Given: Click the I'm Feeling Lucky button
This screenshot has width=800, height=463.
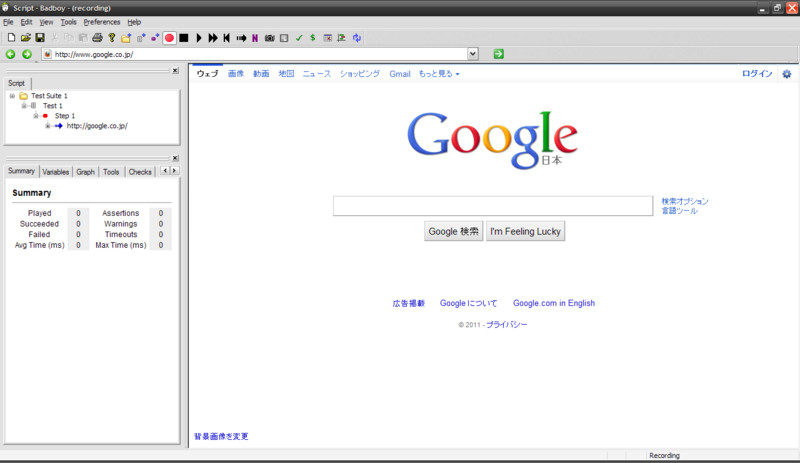Looking at the screenshot, I should 526,231.
